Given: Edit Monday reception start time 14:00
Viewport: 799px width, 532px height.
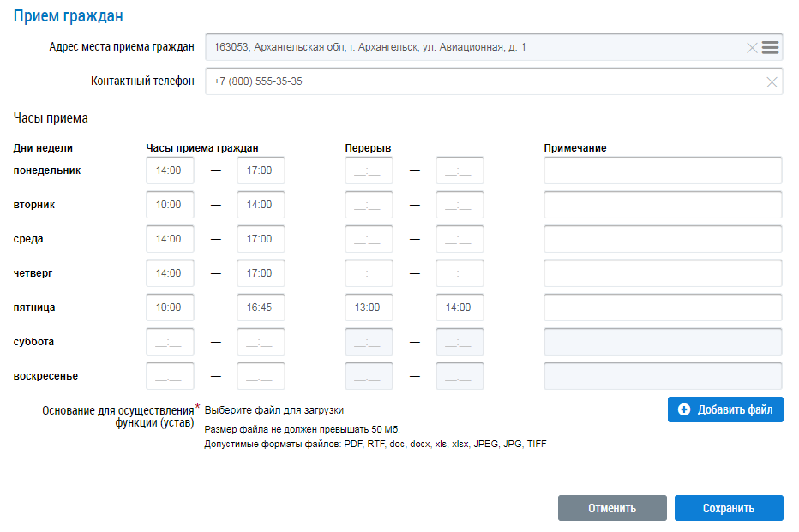Looking at the screenshot, I should (x=170, y=170).
